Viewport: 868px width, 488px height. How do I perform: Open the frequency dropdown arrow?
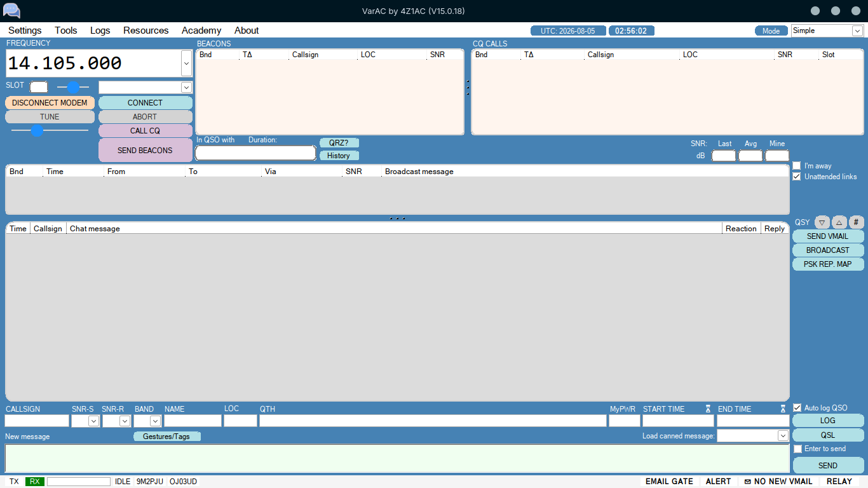(x=186, y=64)
